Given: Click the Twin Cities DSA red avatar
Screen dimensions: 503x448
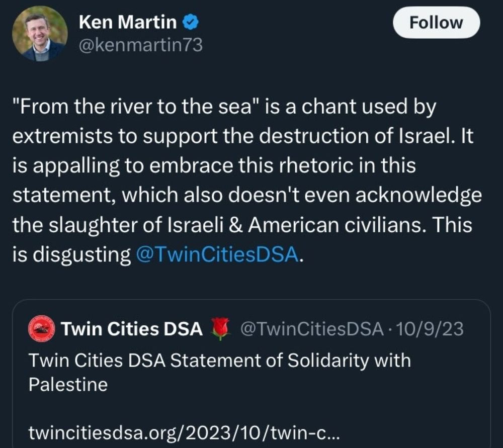Looking at the screenshot, I should 41,329.
